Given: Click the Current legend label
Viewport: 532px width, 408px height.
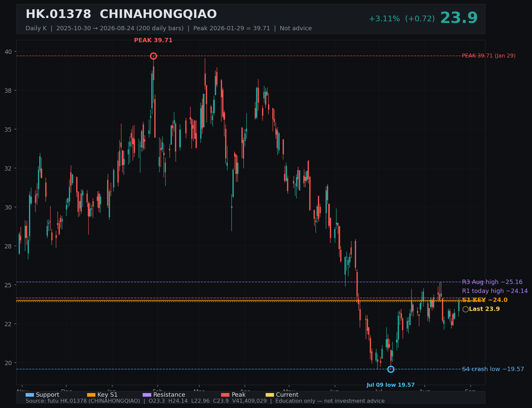Looking at the screenshot, I should click(287, 395).
